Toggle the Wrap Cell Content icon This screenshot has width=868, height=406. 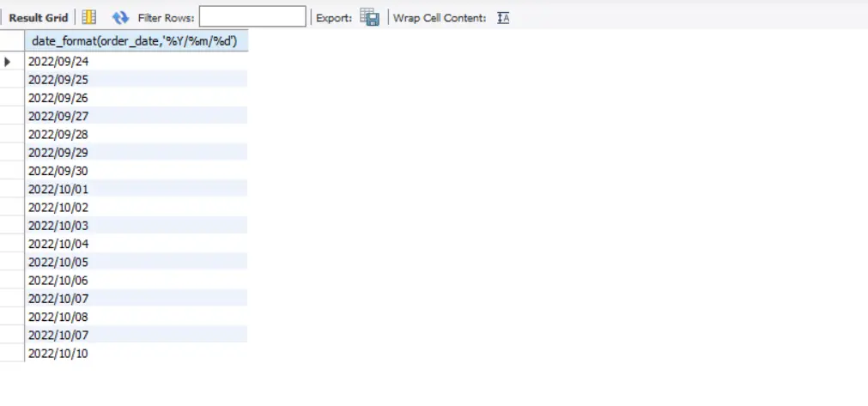coord(503,17)
